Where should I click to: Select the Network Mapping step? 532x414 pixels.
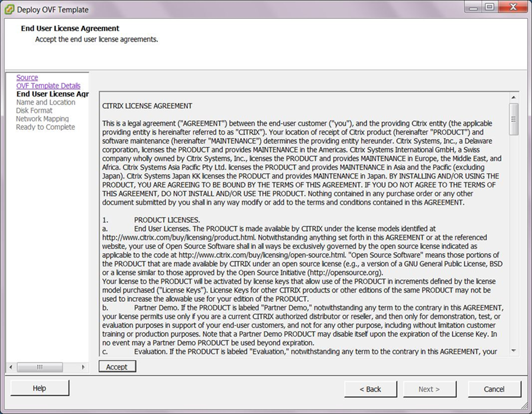coord(43,119)
